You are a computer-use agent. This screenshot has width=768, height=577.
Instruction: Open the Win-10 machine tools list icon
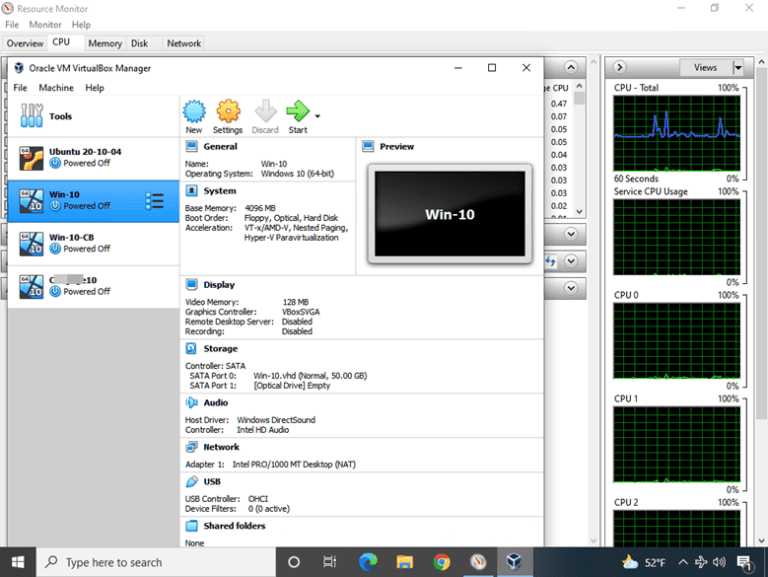tap(154, 201)
